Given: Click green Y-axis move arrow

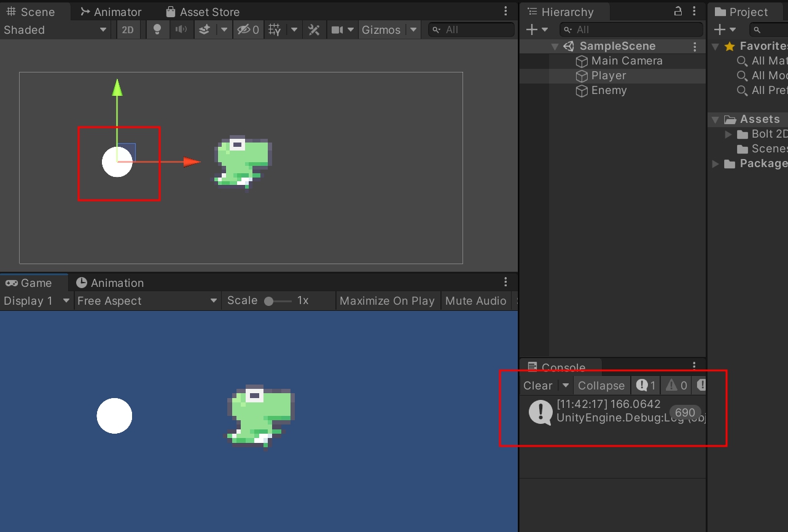Looking at the screenshot, I should click(x=117, y=87).
